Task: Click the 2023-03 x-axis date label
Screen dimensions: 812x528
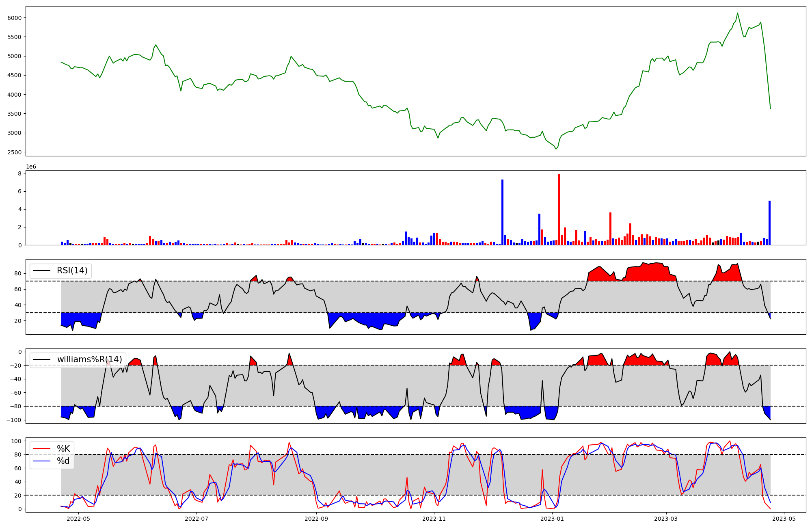Action: point(666,519)
